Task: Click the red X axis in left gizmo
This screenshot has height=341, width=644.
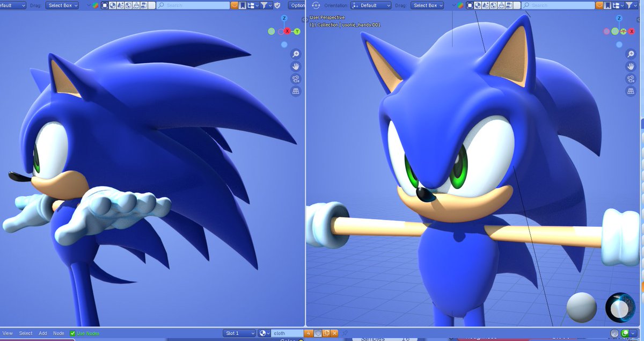Action: [x=288, y=31]
